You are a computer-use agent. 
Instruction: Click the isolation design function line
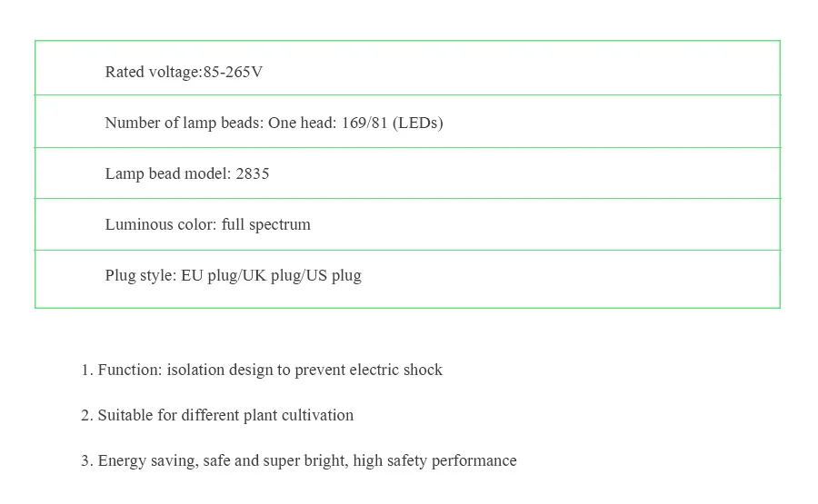(x=262, y=370)
